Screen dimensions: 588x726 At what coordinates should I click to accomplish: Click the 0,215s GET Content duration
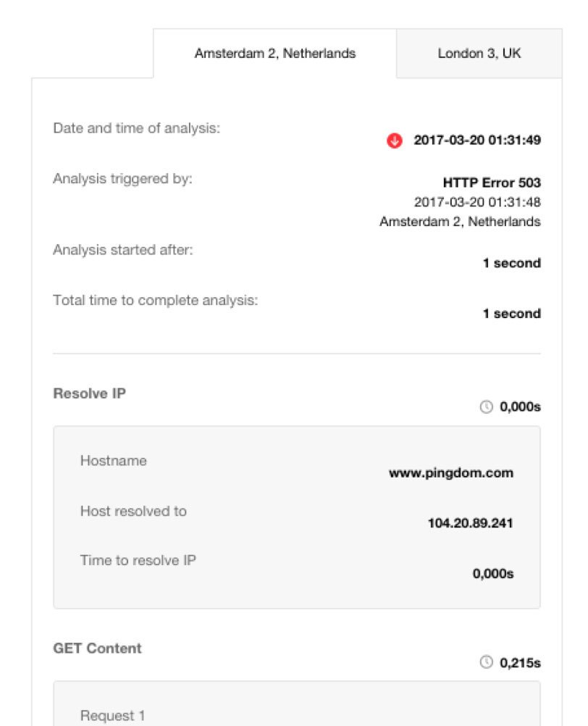[x=520, y=662]
